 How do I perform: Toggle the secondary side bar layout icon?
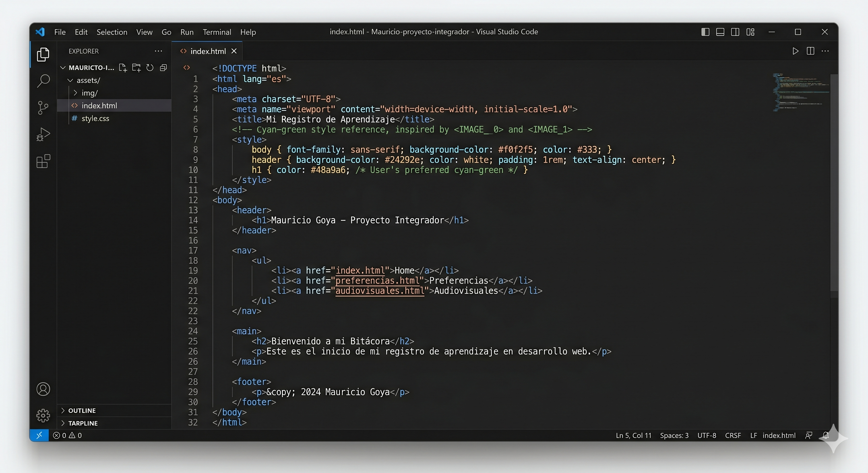coord(735,32)
